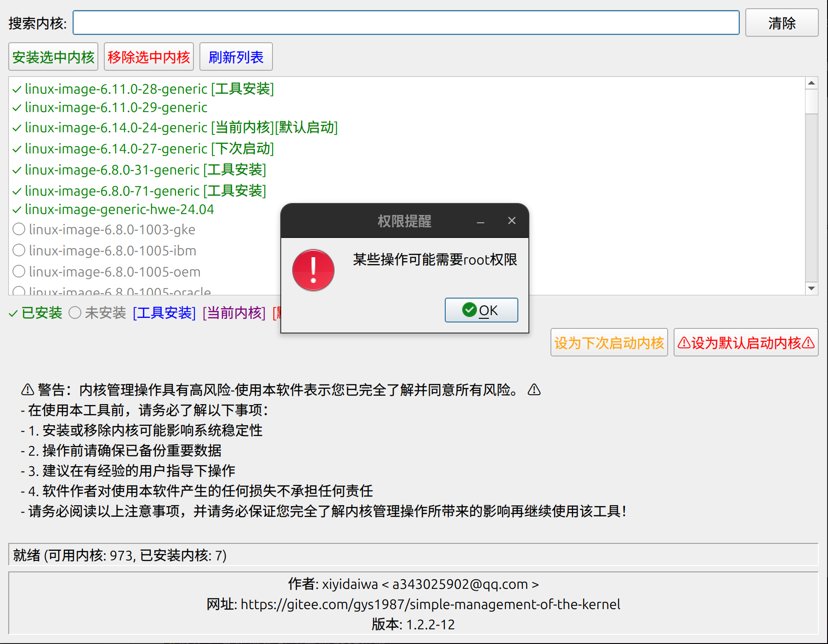Screen dimensions: 828x644
Task: Click checkmark icon of linux-image-6.11.0-28-generic
Action: click(17, 89)
